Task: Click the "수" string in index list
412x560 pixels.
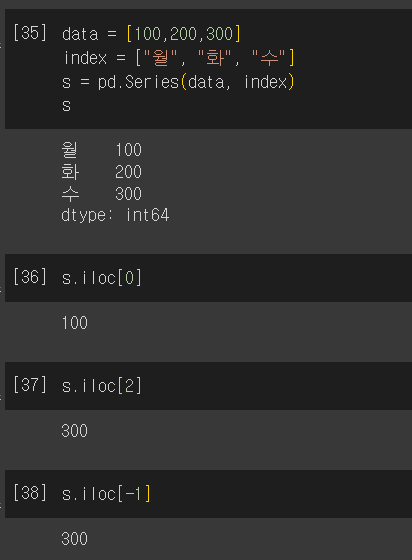Action: [x=269, y=58]
